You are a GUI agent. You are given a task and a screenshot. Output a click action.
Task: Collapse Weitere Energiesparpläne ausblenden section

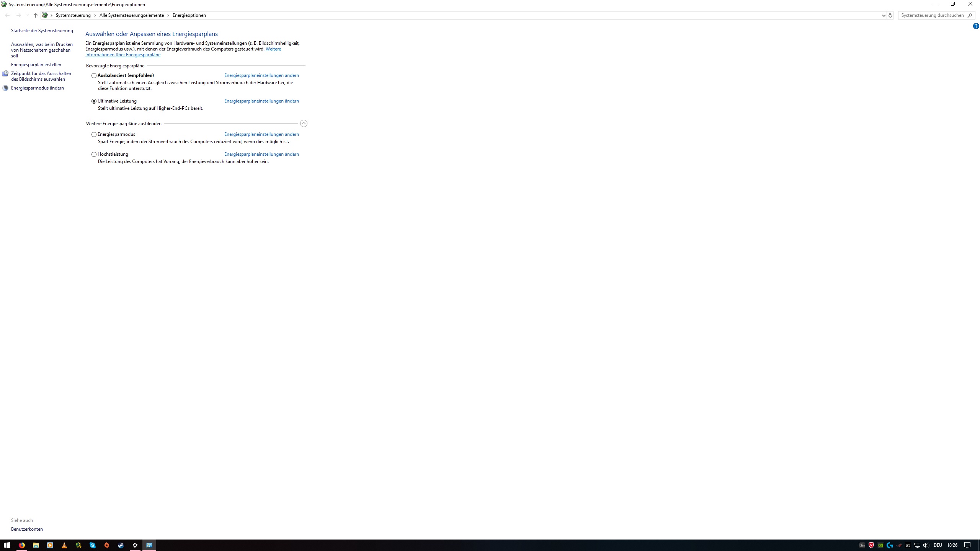[304, 124]
